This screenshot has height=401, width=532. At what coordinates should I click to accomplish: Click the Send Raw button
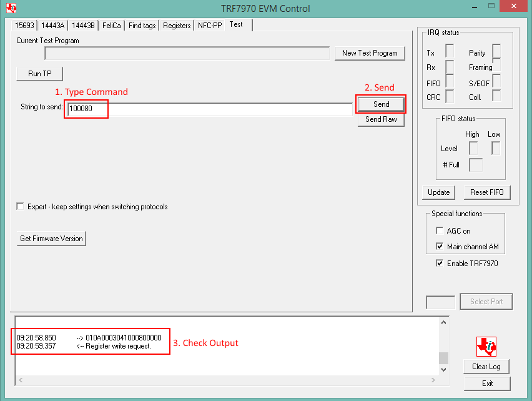coord(381,119)
